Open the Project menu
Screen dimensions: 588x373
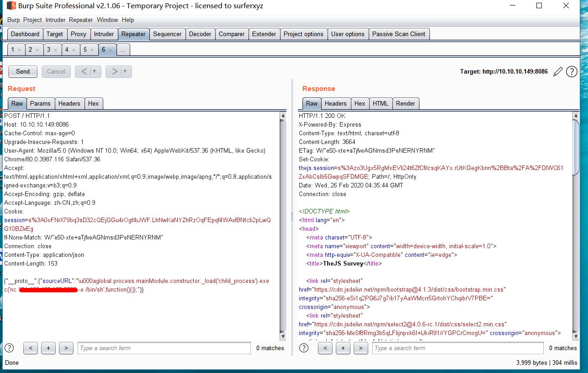32,20
